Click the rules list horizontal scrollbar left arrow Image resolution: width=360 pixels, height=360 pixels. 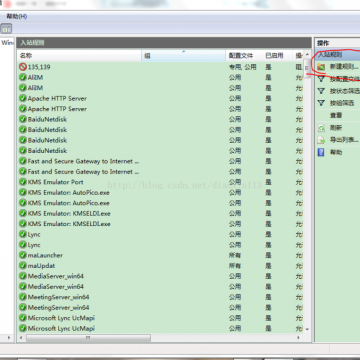[21, 338]
